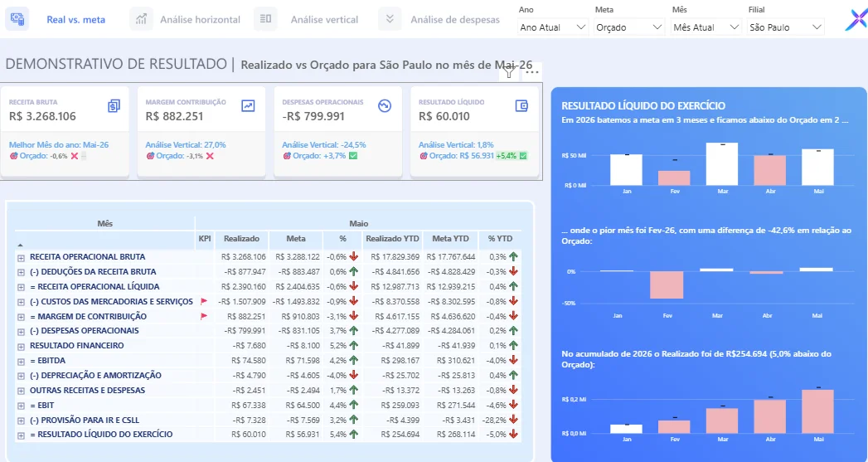Open the Filial dropdown showing São Paulo
The image size is (868, 462).
[786, 27]
